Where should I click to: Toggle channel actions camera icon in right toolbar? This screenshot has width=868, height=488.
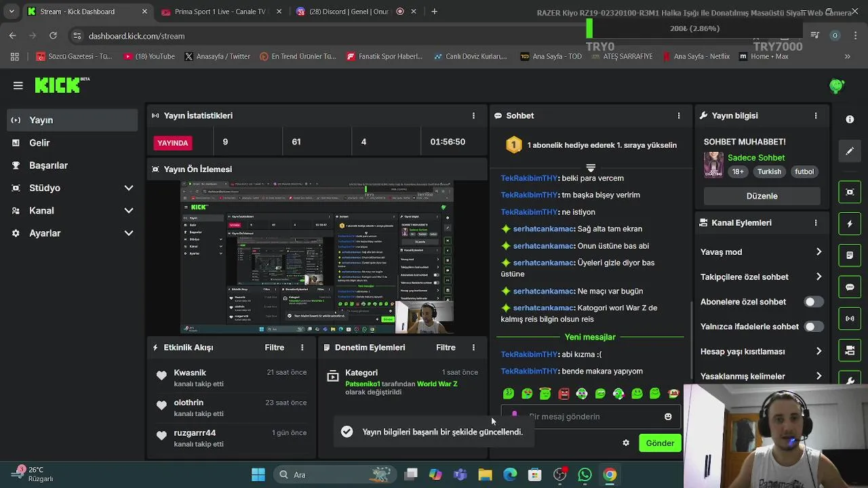coord(850,350)
